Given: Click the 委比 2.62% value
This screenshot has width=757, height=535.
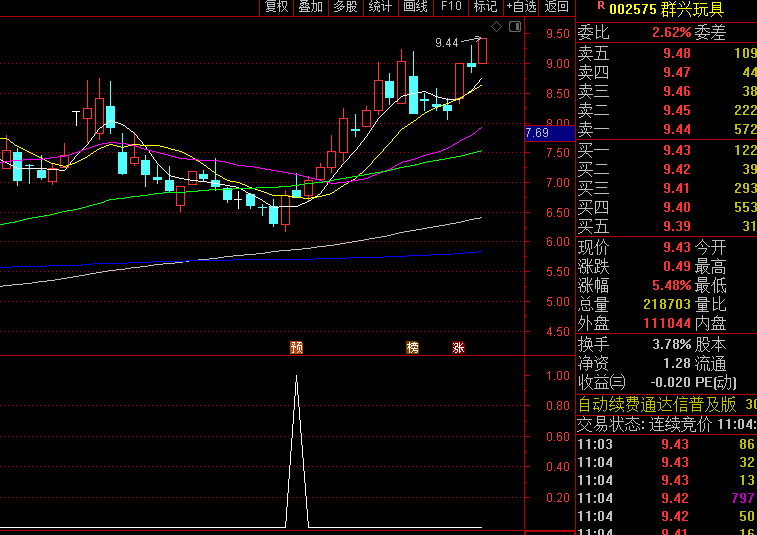Looking at the screenshot, I should tap(672, 32).
